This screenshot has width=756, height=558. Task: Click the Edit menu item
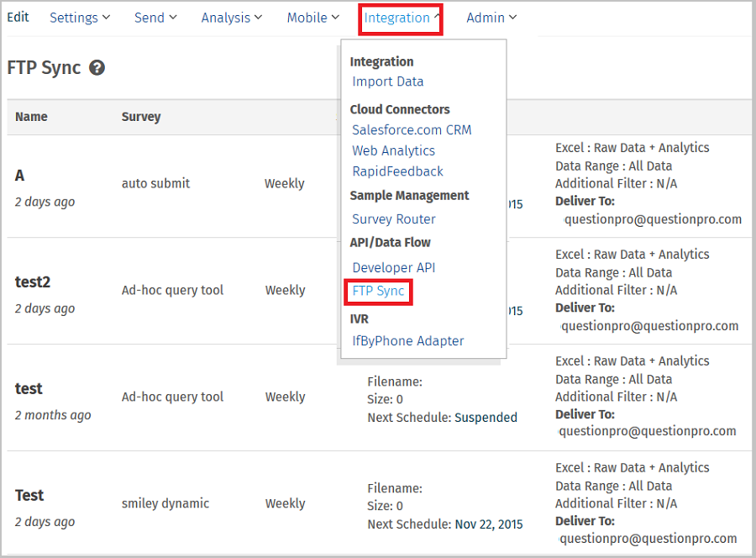coord(18,17)
